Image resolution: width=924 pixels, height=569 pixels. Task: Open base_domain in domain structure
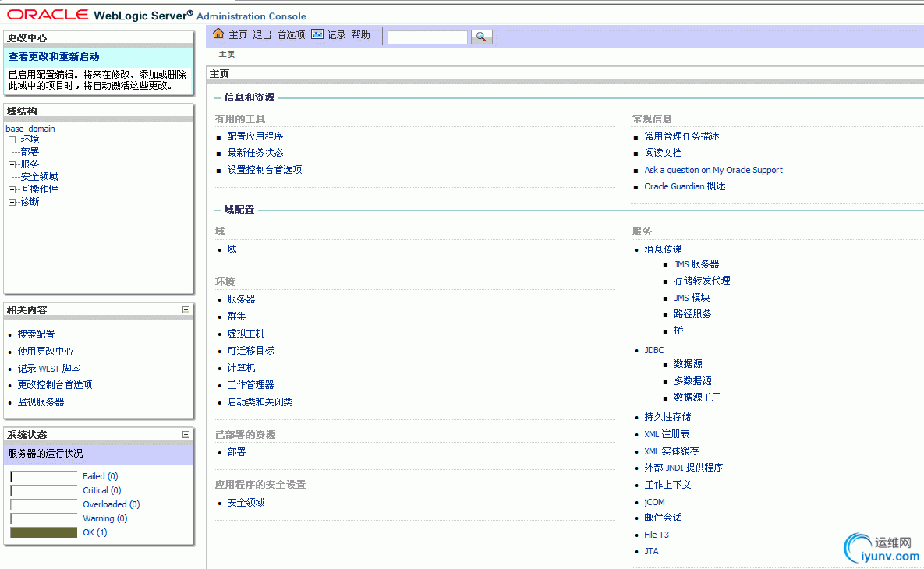click(30, 129)
